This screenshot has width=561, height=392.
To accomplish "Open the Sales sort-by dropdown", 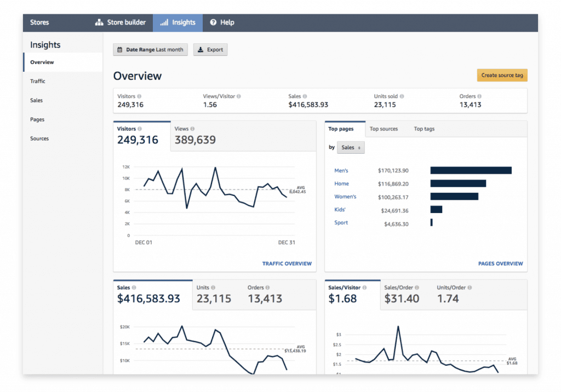I will click(x=351, y=147).
